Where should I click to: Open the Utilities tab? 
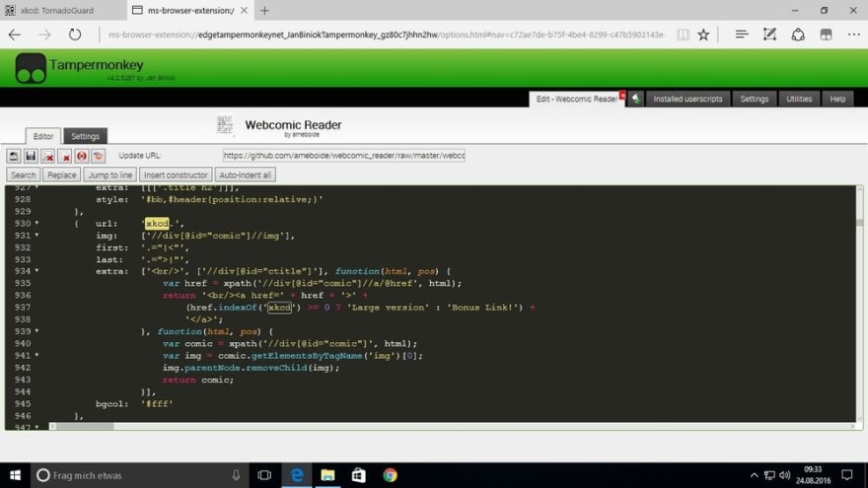(799, 99)
